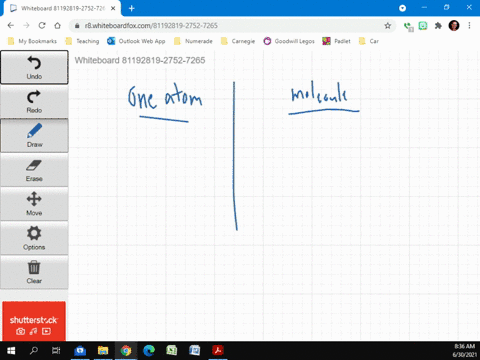Select the Draw pencil tool
The width and height of the screenshot is (480, 360).
coord(34,135)
